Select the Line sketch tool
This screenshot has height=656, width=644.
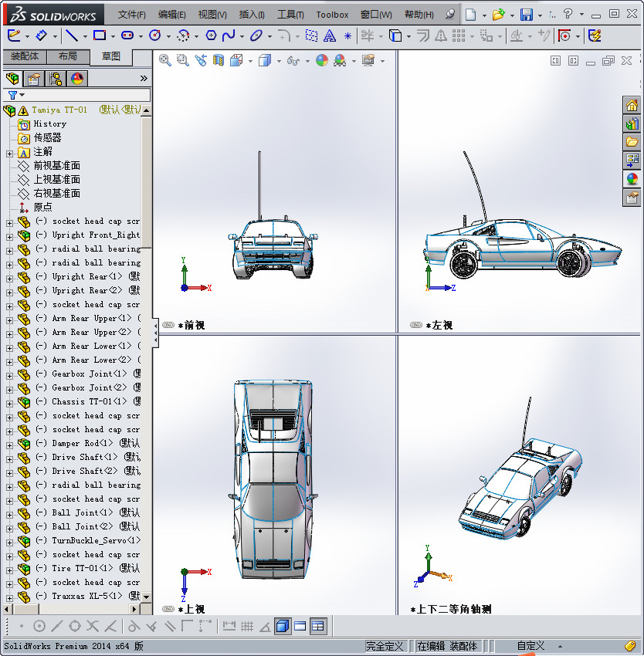point(72,35)
